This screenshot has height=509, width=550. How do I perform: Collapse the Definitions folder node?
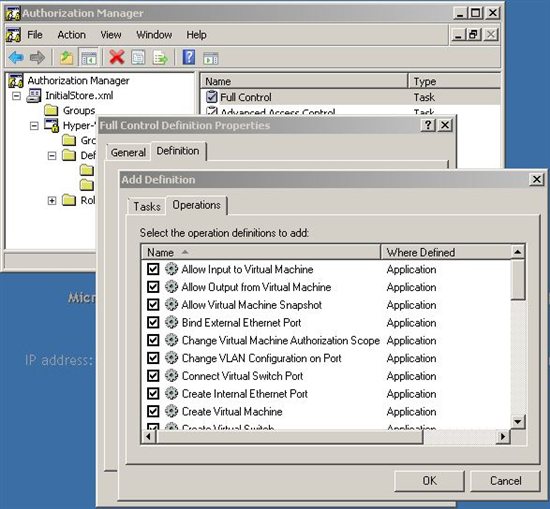[52, 155]
